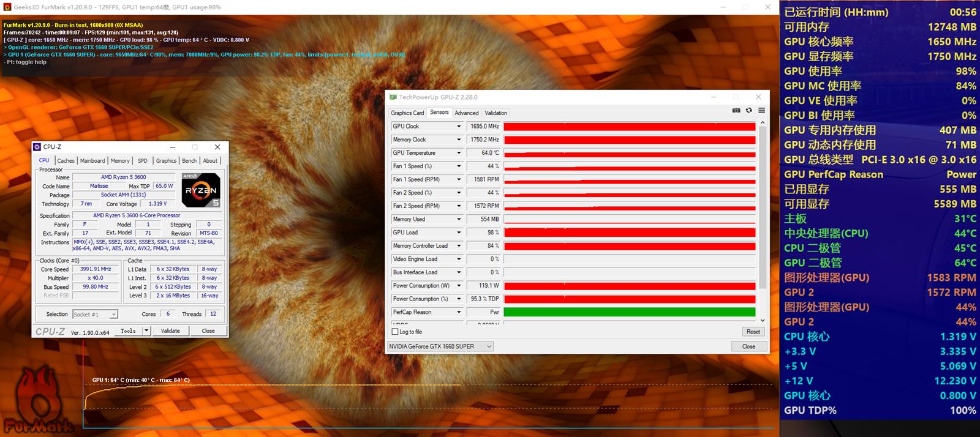Click the GPU-Z title bar app icon
The width and height of the screenshot is (980, 437).
coord(393,97)
